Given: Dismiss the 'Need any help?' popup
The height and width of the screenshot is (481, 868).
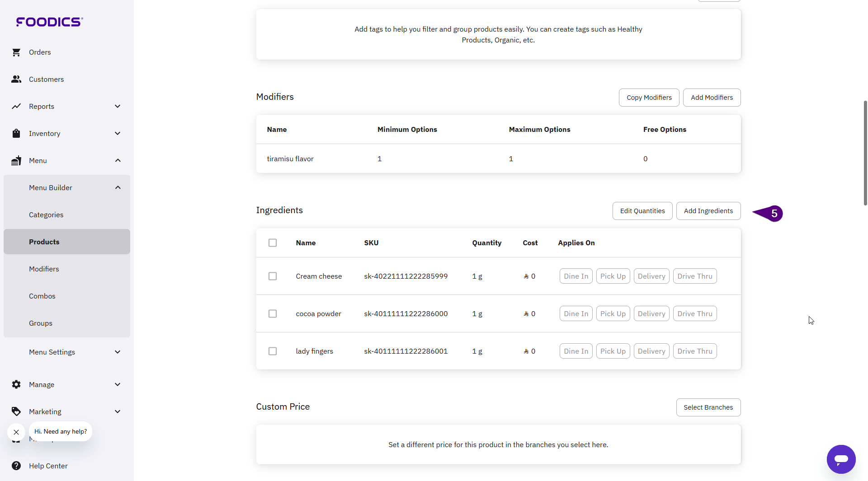Looking at the screenshot, I should tap(16, 432).
